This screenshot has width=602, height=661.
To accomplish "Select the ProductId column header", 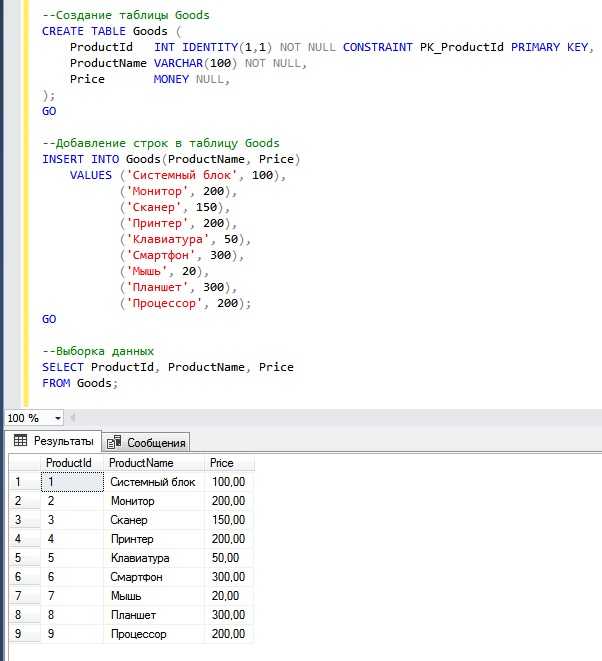I will pyautogui.click(x=70, y=463).
